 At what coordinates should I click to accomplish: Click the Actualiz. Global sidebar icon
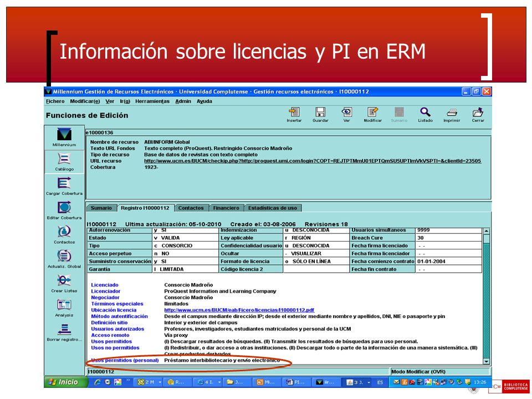coord(64,259)
